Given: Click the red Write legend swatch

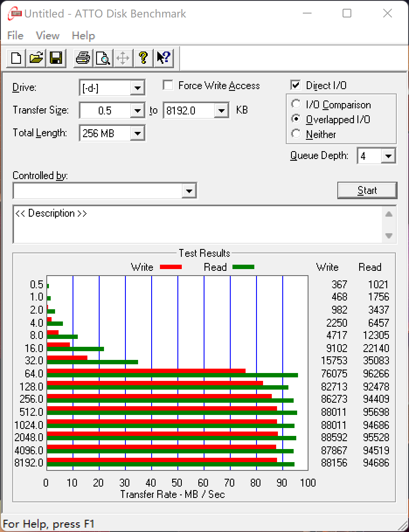Looking at the screenshot, I should 170,267.
